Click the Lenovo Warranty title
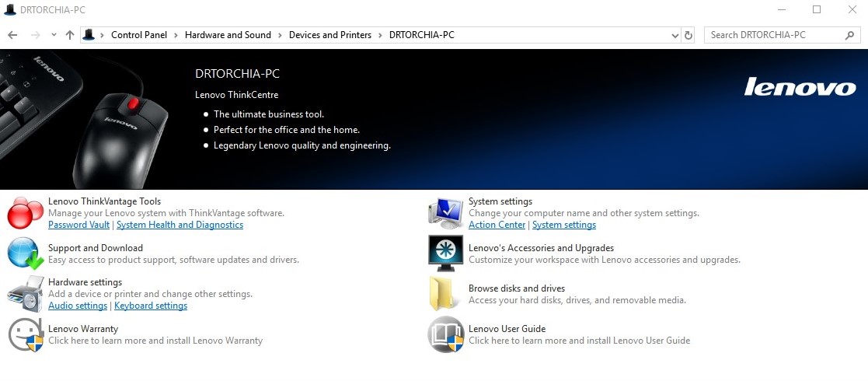Viewport: 868px width, 381px height. click(x=83, y=329)
